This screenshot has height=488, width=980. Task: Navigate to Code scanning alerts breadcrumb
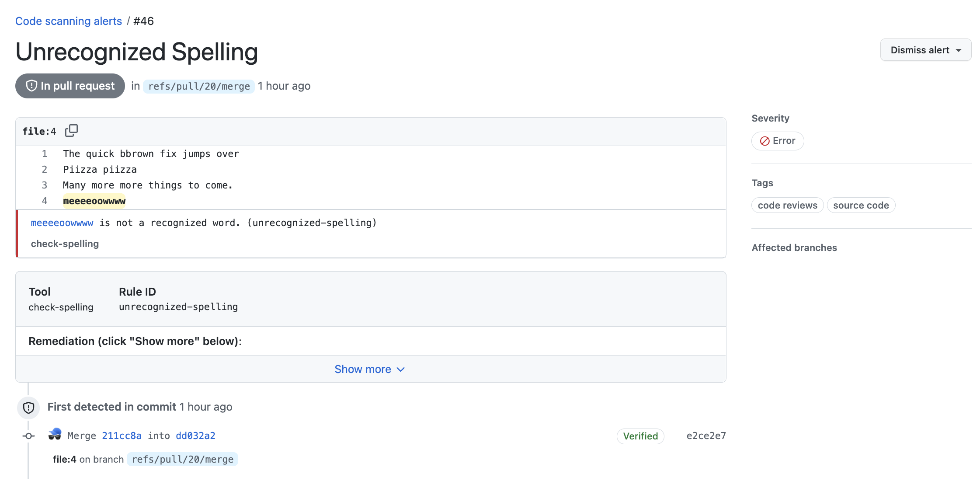click(68, 21)
